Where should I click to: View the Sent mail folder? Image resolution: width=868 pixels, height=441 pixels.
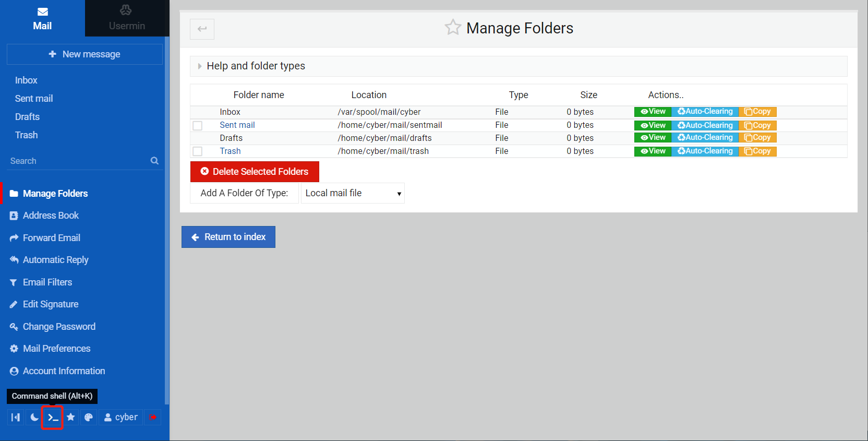[653, 125]
